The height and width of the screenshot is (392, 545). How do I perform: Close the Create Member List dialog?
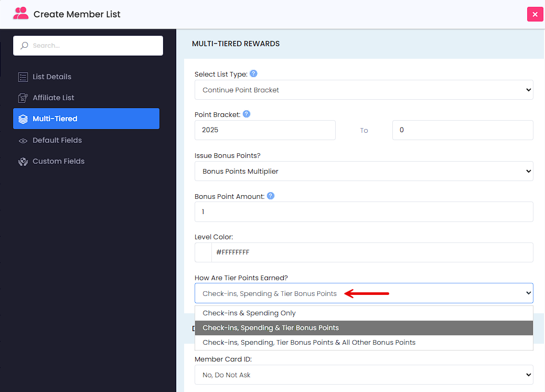[535, 14]
